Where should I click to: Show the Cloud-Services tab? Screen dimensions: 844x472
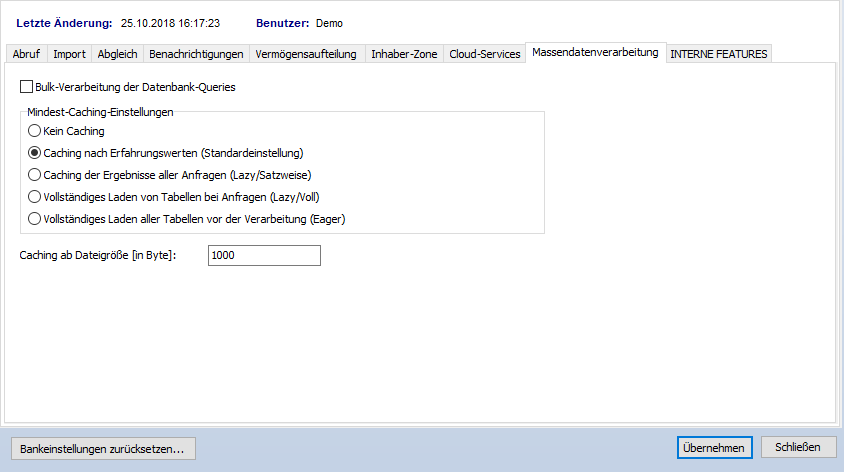(485, 54)
